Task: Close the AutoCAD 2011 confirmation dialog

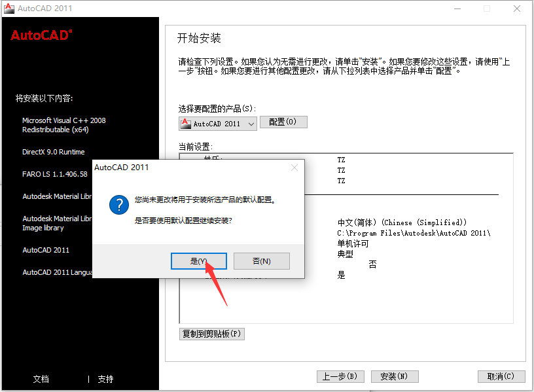Action: click(294, 168)
